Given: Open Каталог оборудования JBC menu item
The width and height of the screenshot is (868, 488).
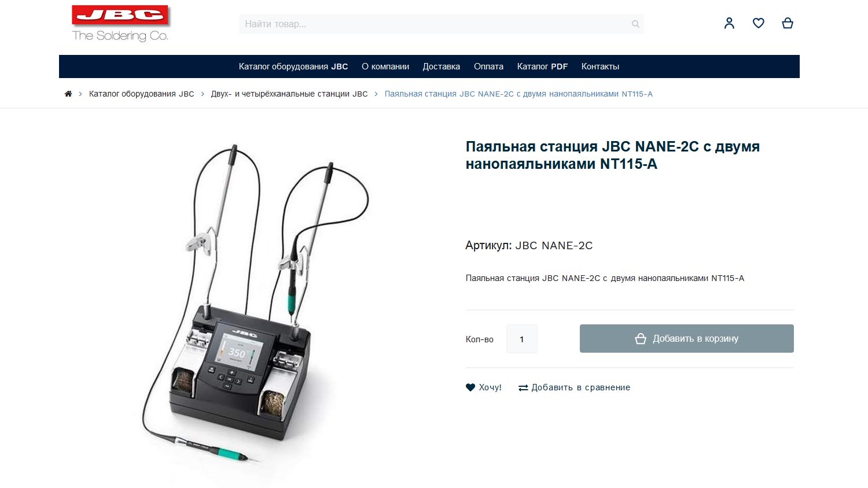Looking at the screenshot, I should (293, 66).
